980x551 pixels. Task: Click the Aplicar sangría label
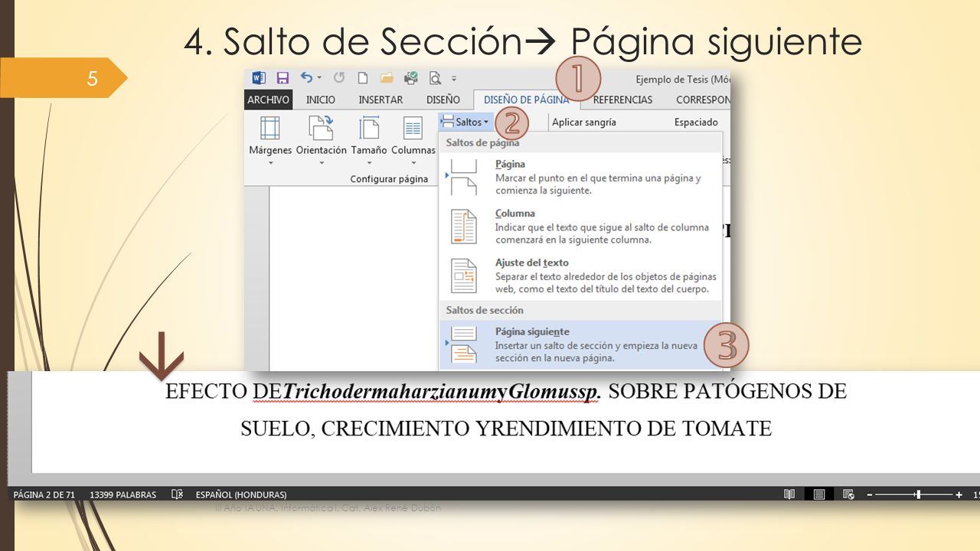[x=584, y=122]
